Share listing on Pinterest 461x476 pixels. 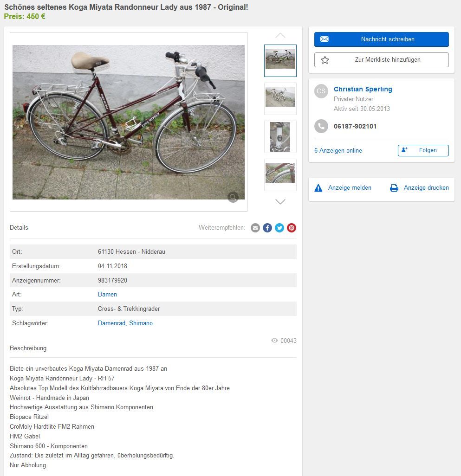pyautogui.click(x=292, y=228)
